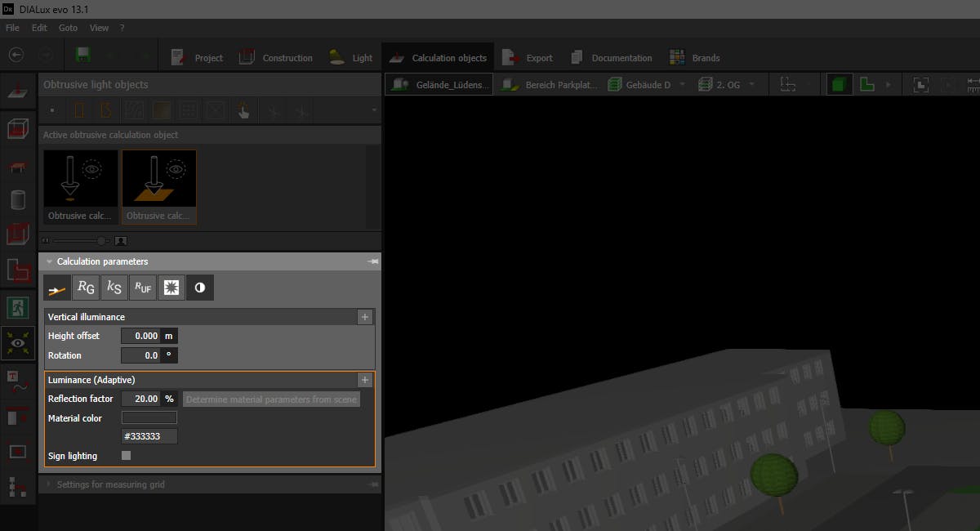This screenshot has height=531, width=980.
Task: Switch to the Brands tab
Action: [694, 58]
